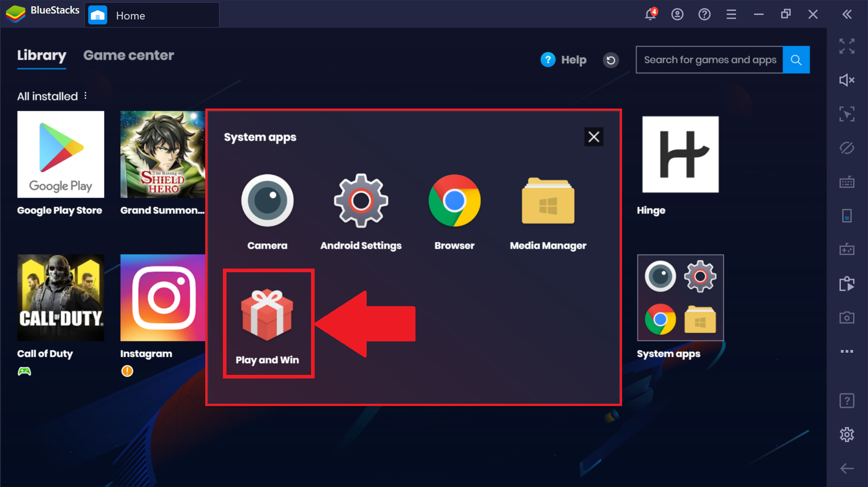Click the refresh library icon
Viewport: 868px width, 487px height.
tap(610, 60)
